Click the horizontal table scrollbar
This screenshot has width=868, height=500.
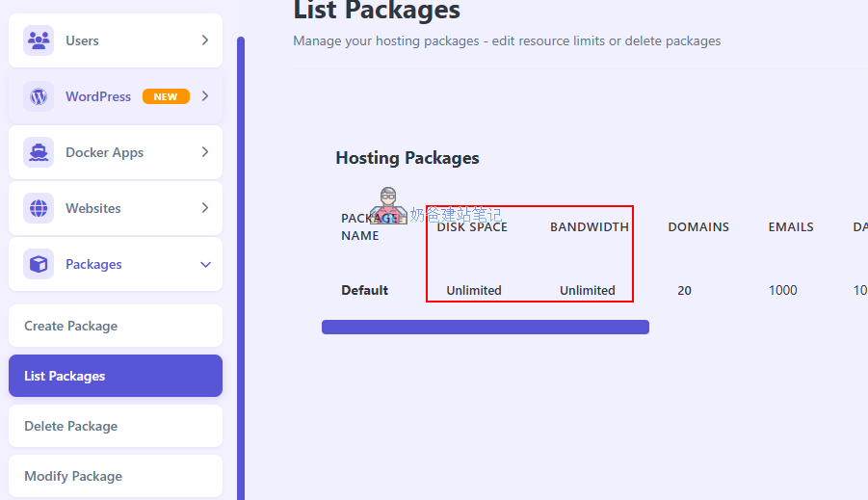(485, 328)
